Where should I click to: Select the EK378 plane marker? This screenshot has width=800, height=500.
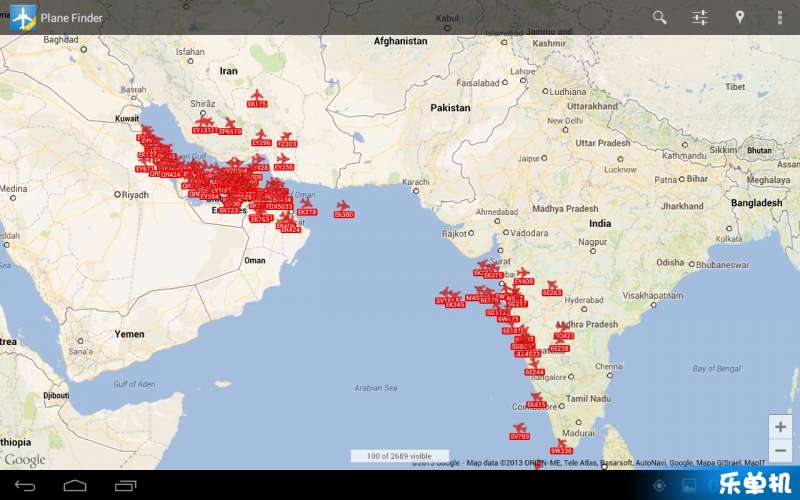(307, 207)
